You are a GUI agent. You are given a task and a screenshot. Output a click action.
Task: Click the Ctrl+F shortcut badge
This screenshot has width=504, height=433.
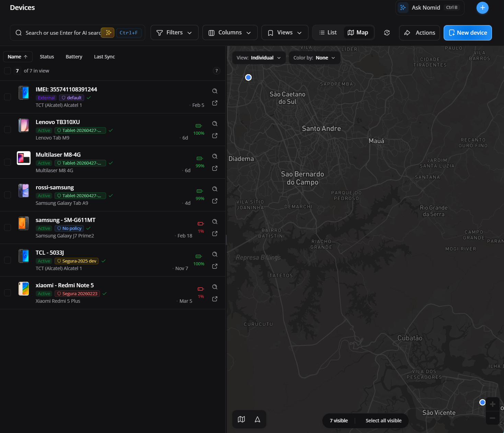(x=129, y=33)
